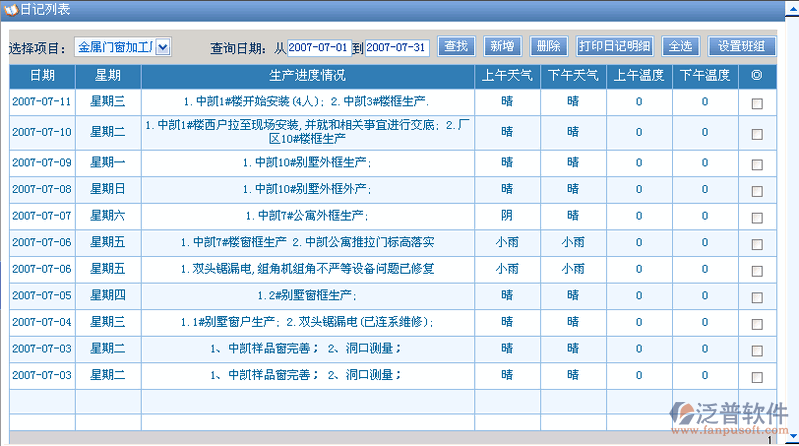The width and height of the screenshot is (799, 446).
Task: Click the 生产进度情况 column header
Action: [307, 75]
